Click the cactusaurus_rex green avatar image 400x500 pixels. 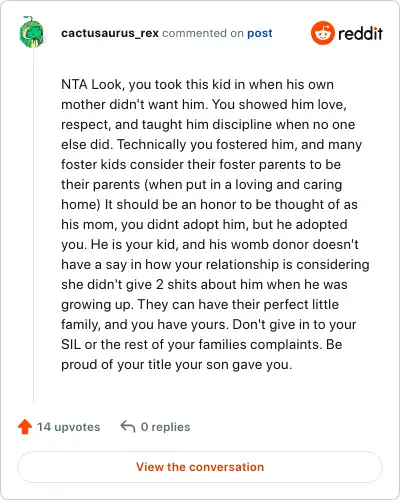coord(31,32)
